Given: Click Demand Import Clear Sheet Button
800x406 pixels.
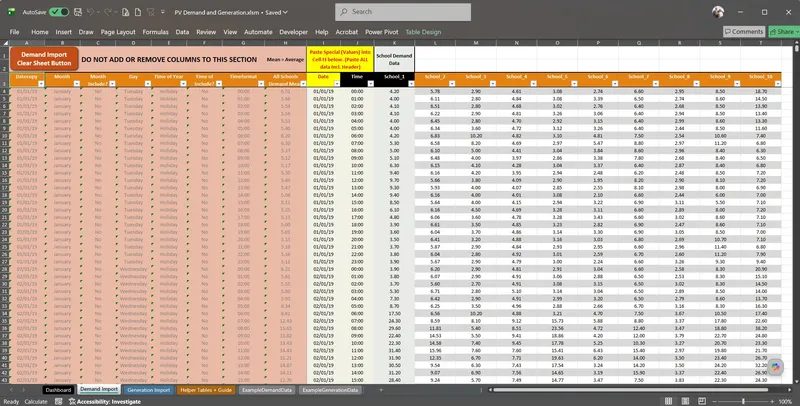Looking at the screenshot, I should pos(44,59).
